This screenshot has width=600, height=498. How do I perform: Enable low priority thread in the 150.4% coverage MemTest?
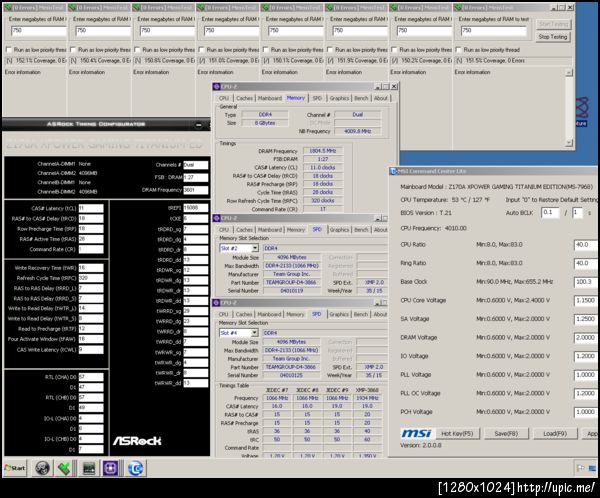click(x=73, y=50)
